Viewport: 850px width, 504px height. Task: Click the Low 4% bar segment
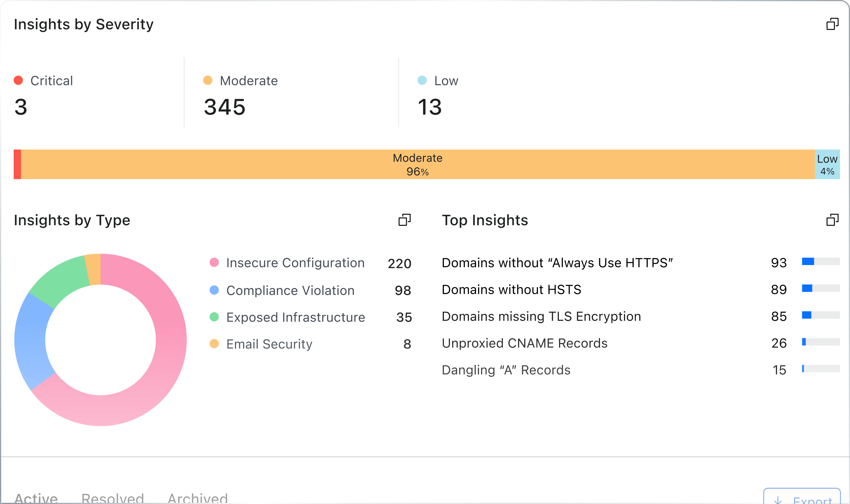click(x=827, y=164)
